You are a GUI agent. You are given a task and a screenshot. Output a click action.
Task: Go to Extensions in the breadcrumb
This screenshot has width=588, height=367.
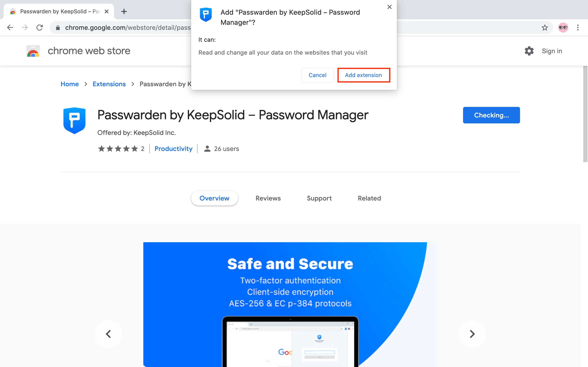[109, 84]
